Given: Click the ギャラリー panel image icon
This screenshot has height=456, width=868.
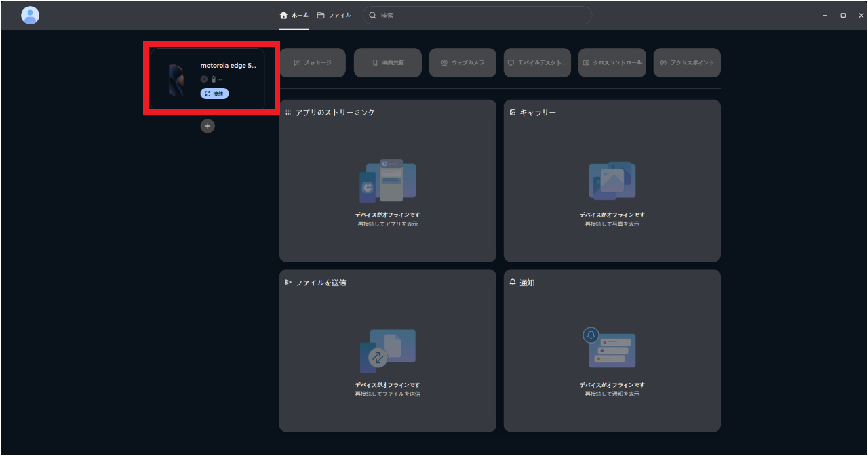Looking at the screenshot, I should coord(513,112).
